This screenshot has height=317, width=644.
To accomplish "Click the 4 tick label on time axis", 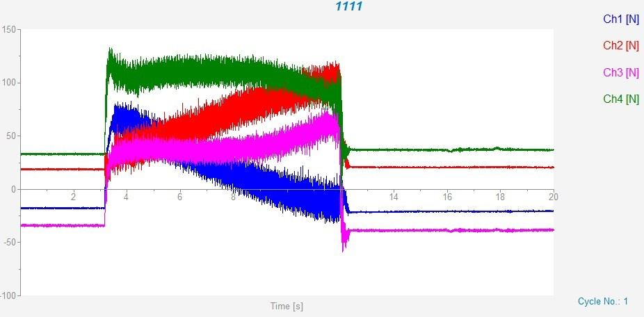I will coord(126,197).
